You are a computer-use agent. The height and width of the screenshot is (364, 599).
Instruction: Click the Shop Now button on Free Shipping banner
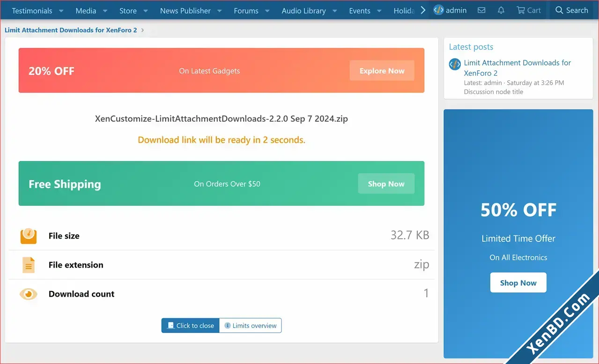coord(386,183)
